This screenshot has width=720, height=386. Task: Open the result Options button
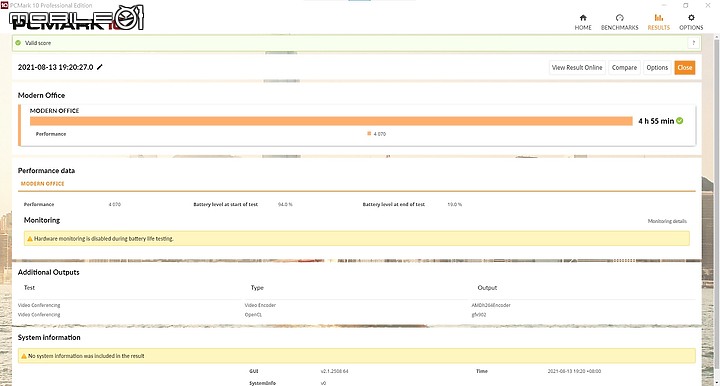(657, 67)
